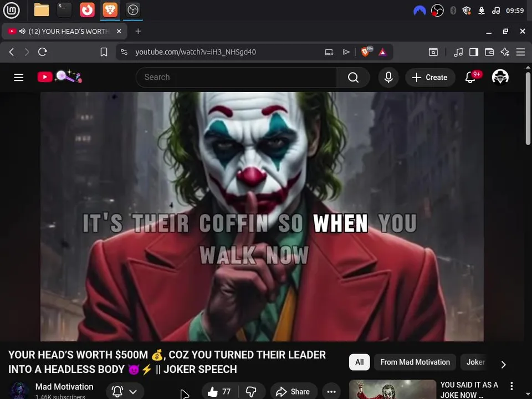Click the Mad Motivation channel avatar
The height and width of the screenshot is (399, 532).
(19, 391)
